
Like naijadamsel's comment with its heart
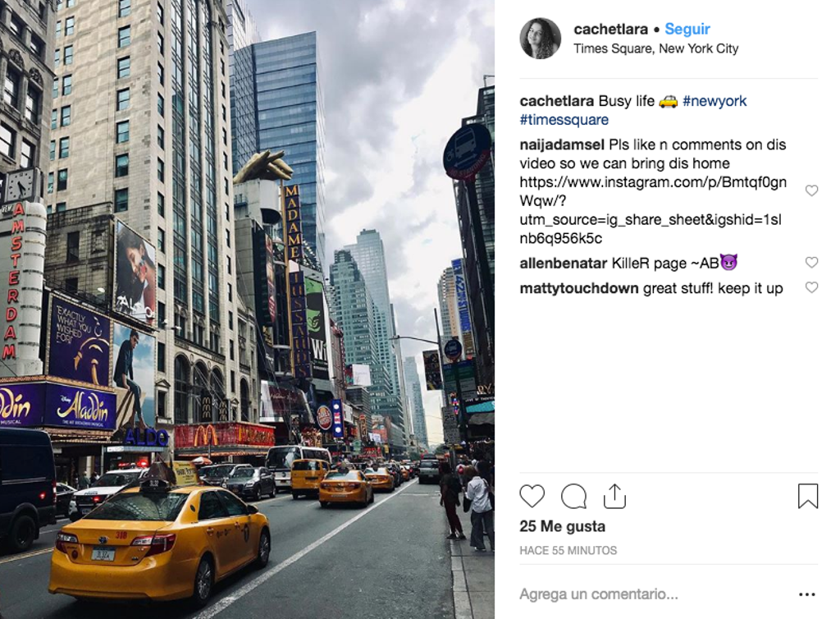click(811, 190)
